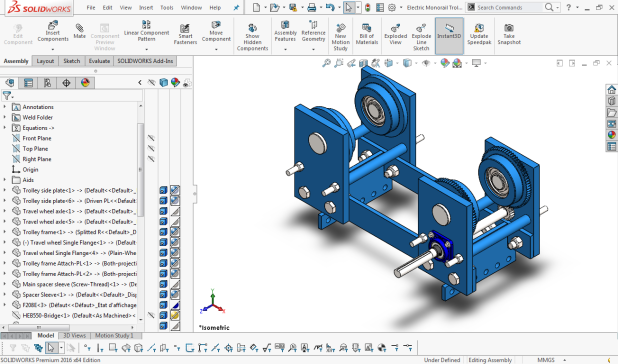Create a New Motion Study
The height and width of the screenshot is (364, 618).
(x=341, y=37)
